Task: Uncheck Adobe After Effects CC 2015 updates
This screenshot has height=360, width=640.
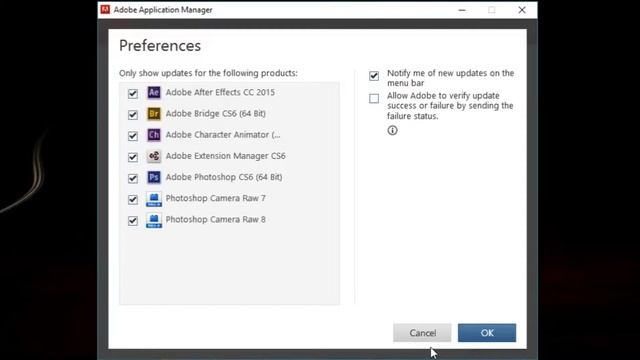Action: click(133, 93)
